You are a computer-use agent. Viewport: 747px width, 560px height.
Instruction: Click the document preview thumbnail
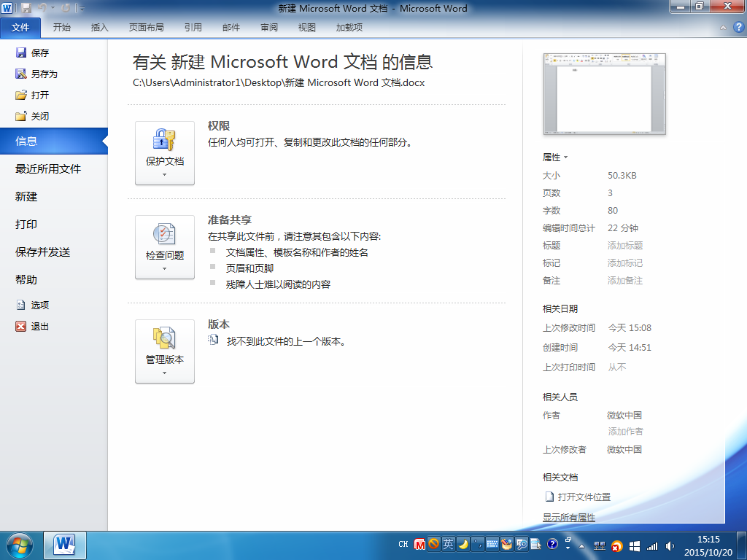[604, 94]
